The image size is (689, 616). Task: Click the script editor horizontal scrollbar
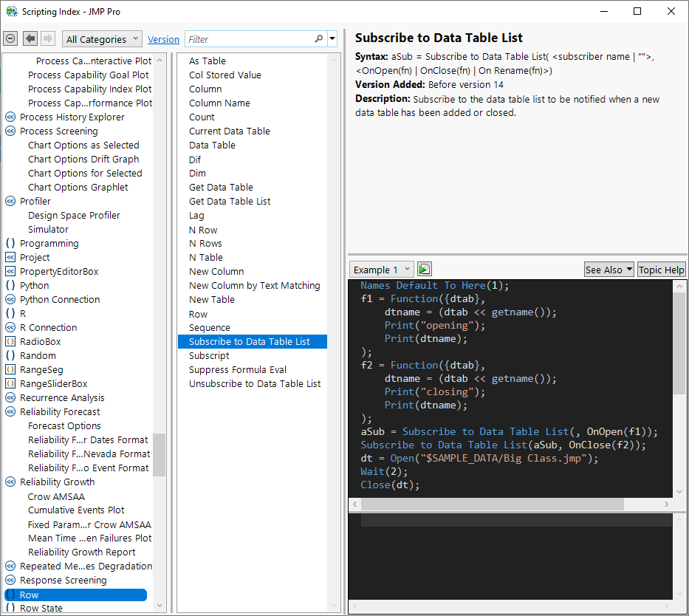(492, 504)
